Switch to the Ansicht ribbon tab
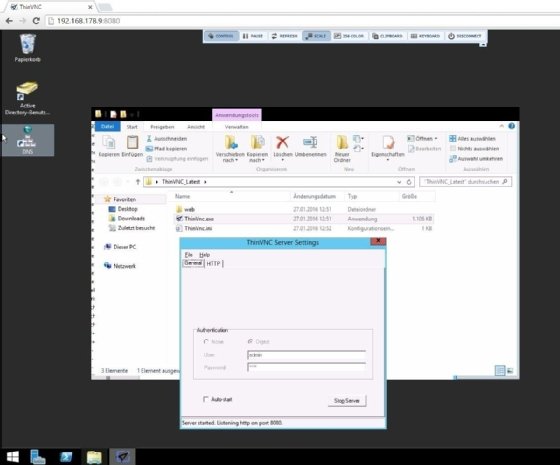The height and width of the screenshot is (465, 560). point(196,127)
